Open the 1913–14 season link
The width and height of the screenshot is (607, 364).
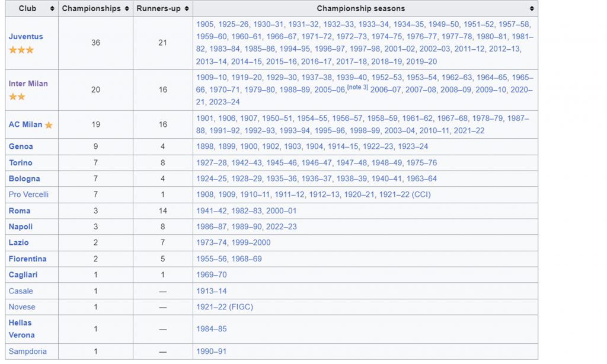pyautogui.click(x=212, y=291)
